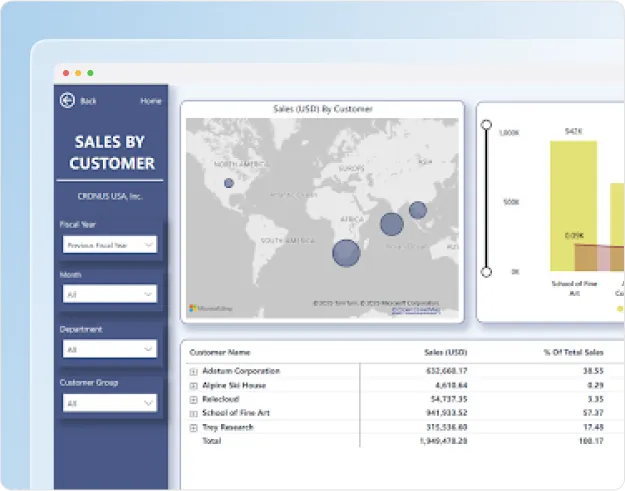Sort by % Of Total Sales header

pos(573,352)
